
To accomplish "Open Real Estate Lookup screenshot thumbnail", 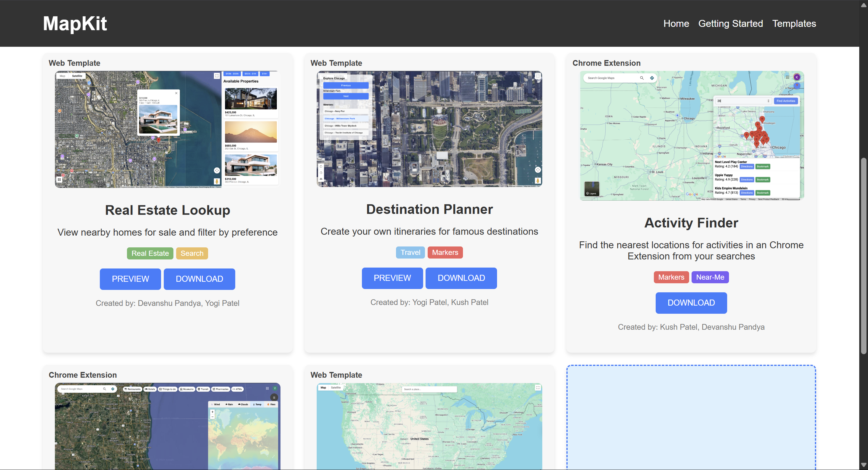I will click(x=167, y=129).
